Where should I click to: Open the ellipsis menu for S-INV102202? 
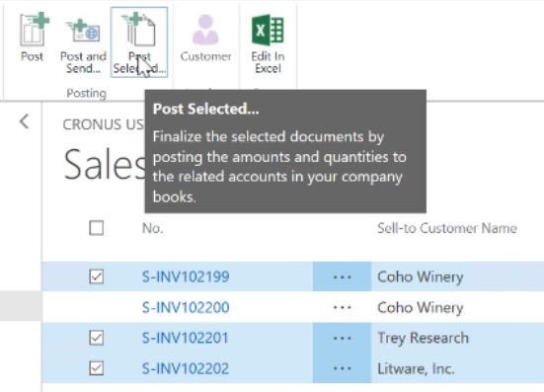click(x=342, y=368)
